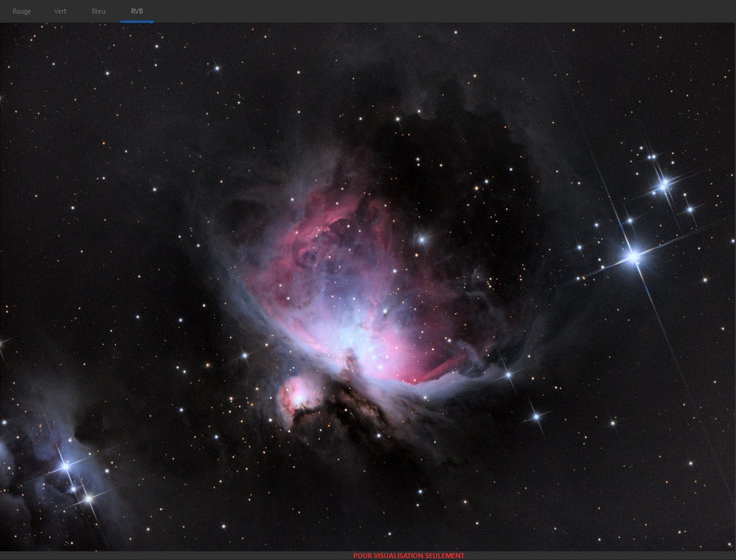Select the Bleu channel tab
This screenshot has width=736, height=560.
tap(99, 11)
